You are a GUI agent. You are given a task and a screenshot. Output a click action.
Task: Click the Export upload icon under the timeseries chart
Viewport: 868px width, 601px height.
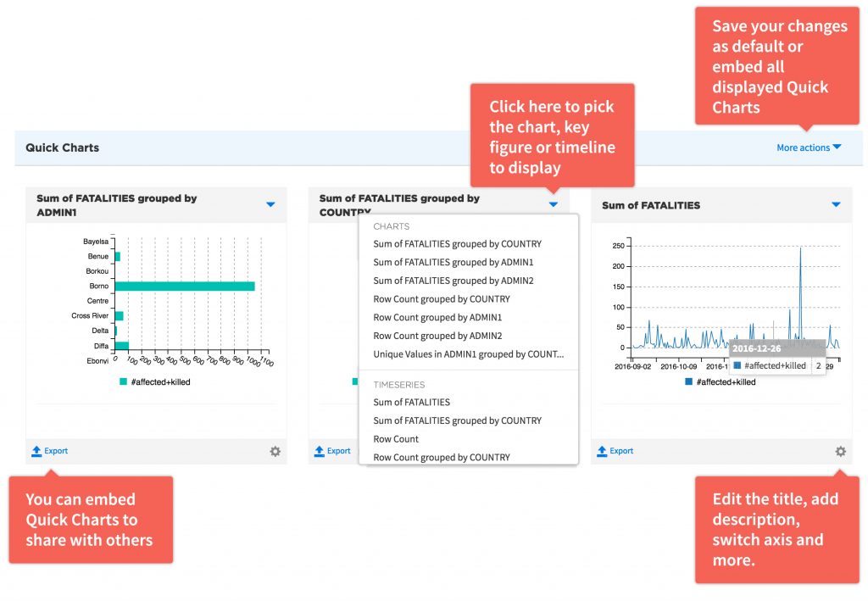(x=602, y=452)
